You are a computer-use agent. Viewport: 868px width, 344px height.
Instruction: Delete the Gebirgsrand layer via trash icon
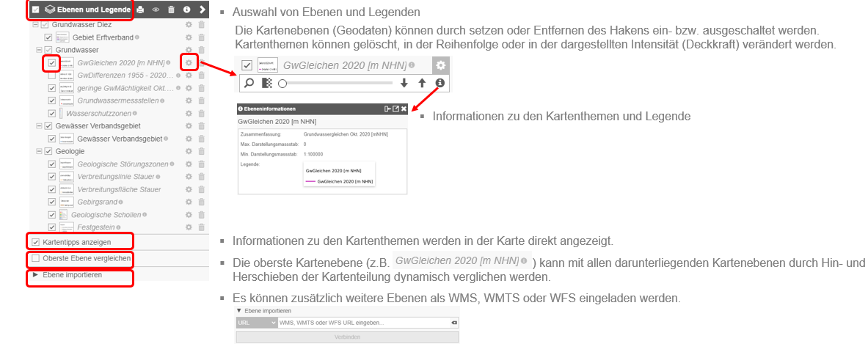[x=202, y=202]
